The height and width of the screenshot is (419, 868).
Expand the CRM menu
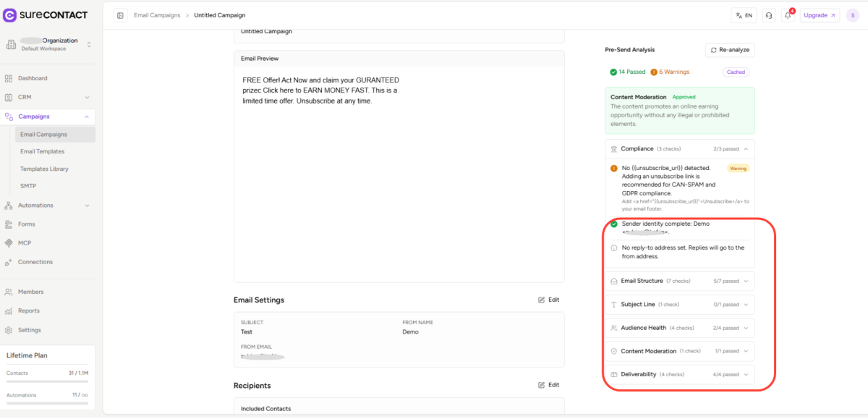click(x=47, y=97)
